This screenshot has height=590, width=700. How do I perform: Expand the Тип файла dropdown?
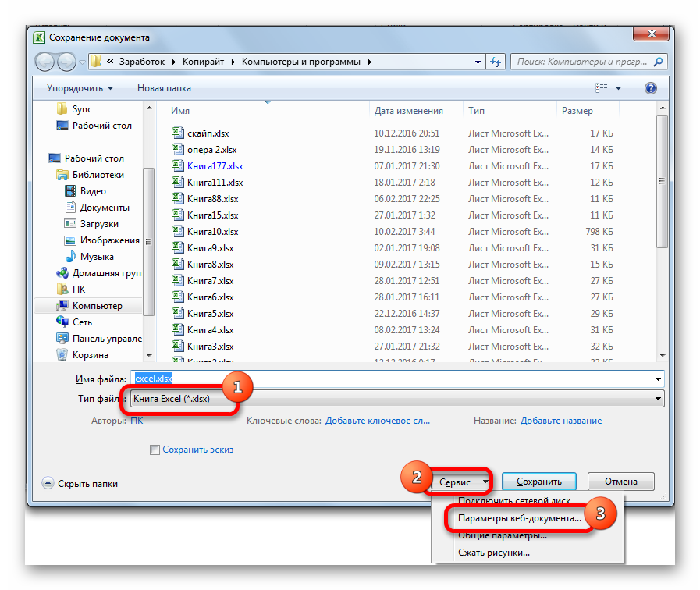(x=659, y=400)
